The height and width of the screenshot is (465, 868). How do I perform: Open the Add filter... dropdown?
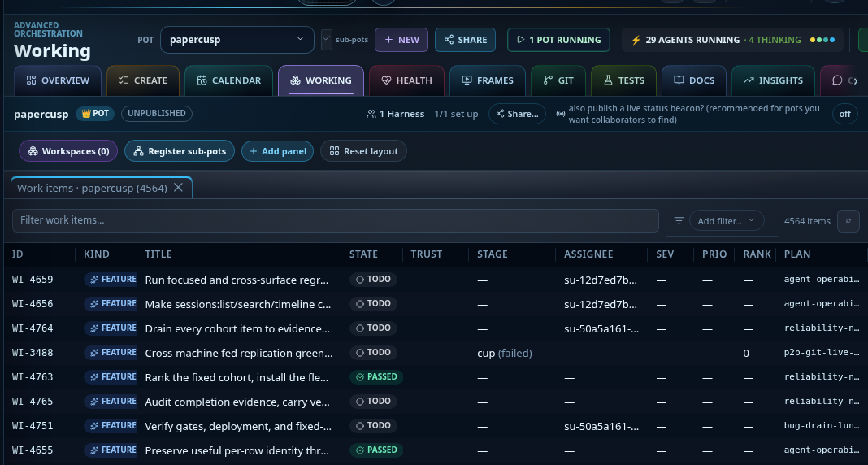727,221
